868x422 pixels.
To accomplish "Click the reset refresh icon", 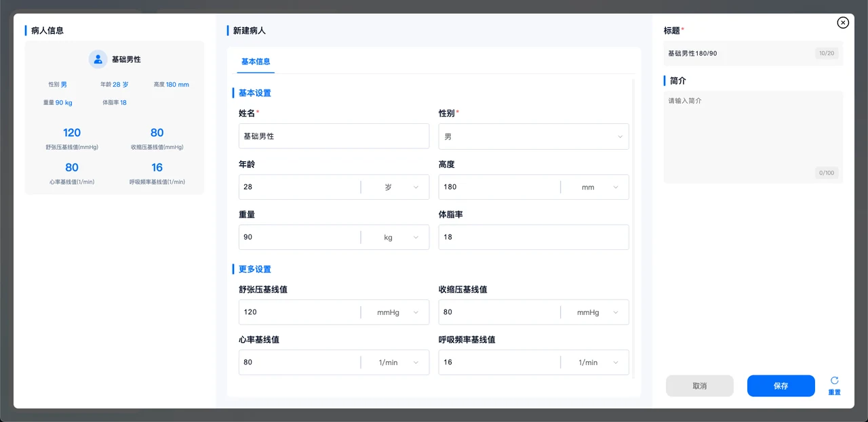I will (835, 381).
